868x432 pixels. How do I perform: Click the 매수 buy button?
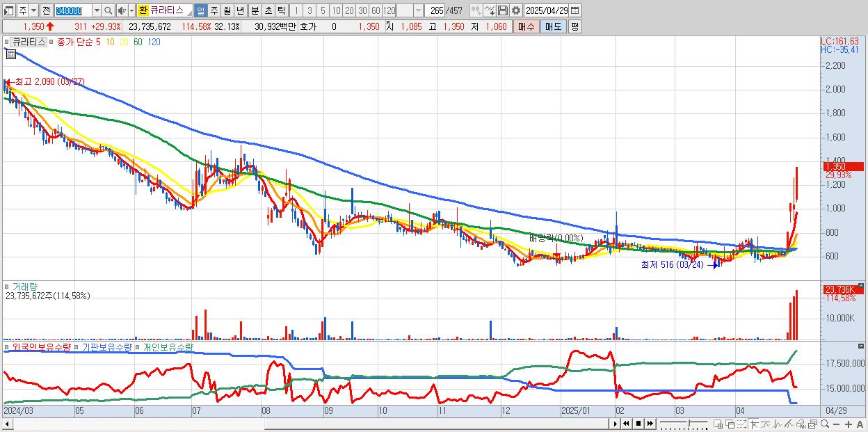click(527, 26)
